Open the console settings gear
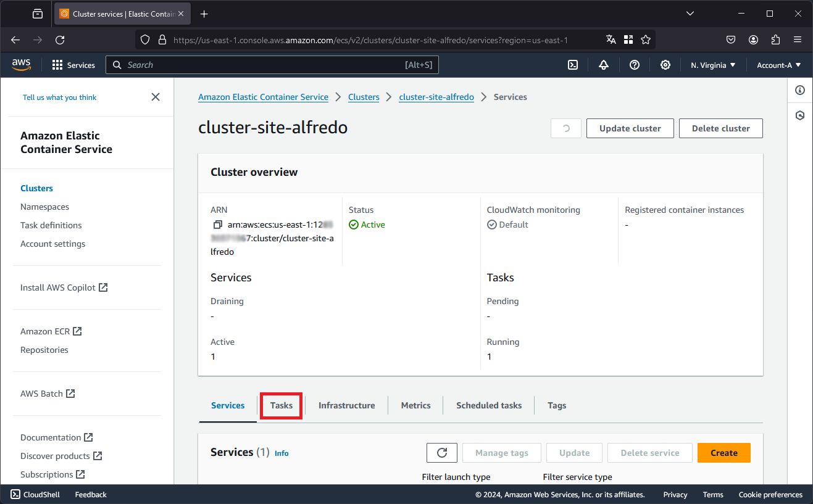The height and width of the screenshot is (504, 813). point(665,65)
